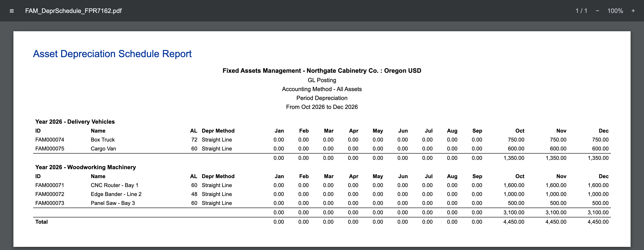Click the Asset Depreciation Schedule Report title
This screenshot has height=250, width=644.
point(112,54)
